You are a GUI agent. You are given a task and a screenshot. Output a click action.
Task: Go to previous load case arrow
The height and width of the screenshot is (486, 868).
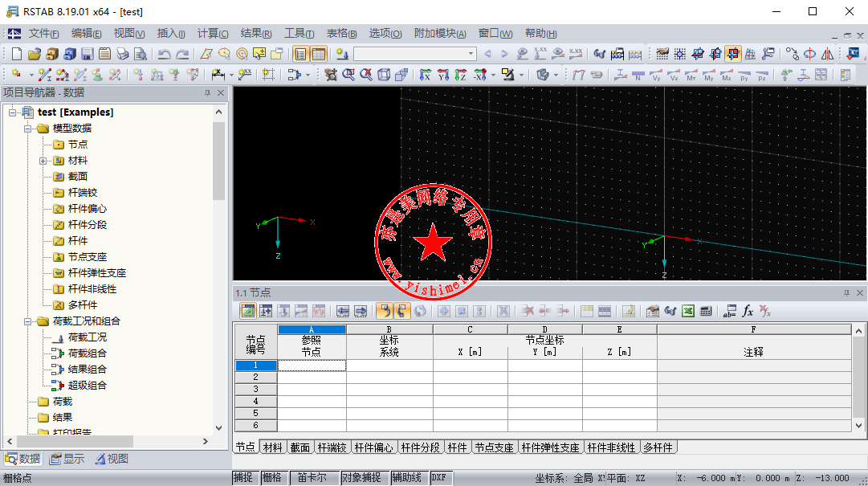pos(487,54)
